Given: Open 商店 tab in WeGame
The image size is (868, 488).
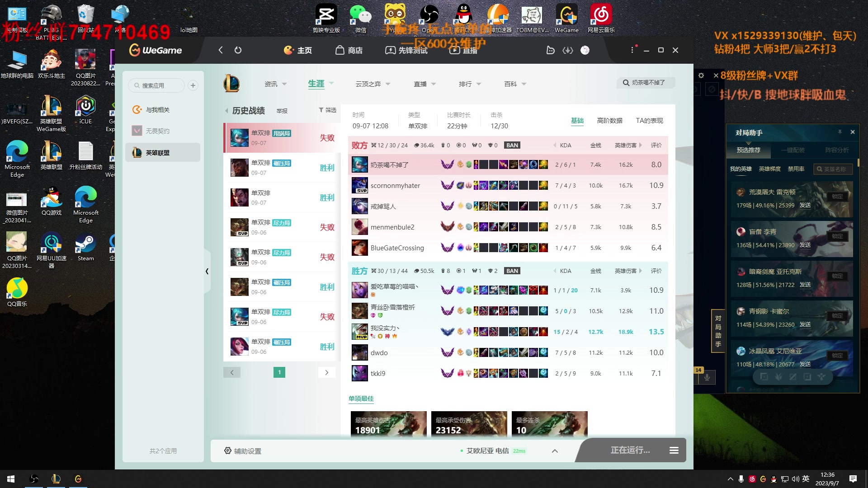Looking at the screenshot, I should tap(349, 50).
